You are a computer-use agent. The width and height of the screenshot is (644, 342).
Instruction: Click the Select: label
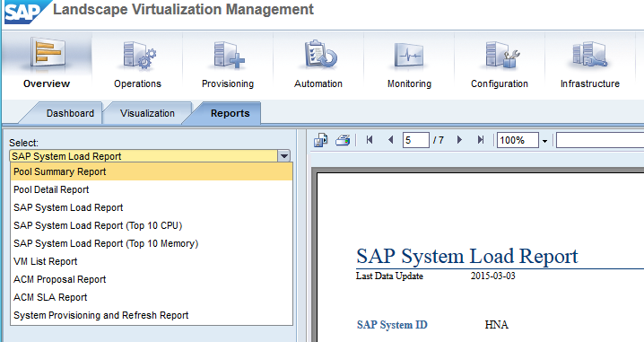(x=24, y=143)
